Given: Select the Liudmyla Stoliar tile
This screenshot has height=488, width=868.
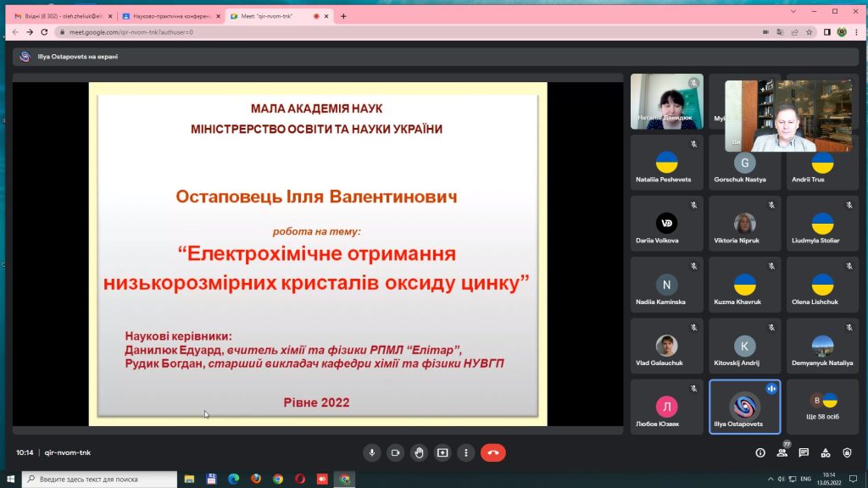Looking at the screenshot, I should tap(822, 224).
